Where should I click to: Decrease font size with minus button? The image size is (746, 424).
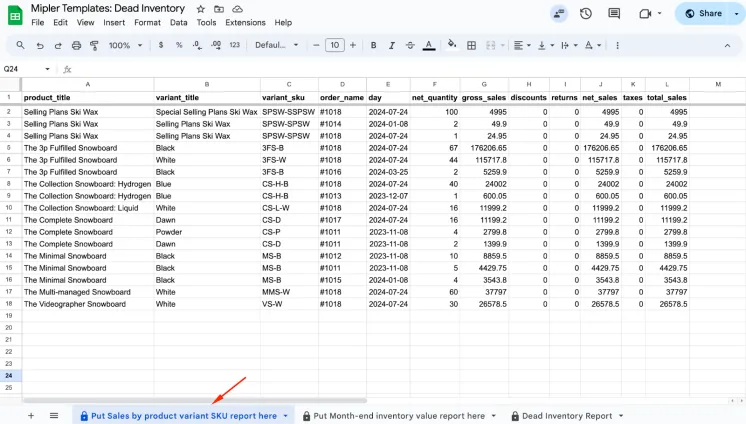click(316, 45)
